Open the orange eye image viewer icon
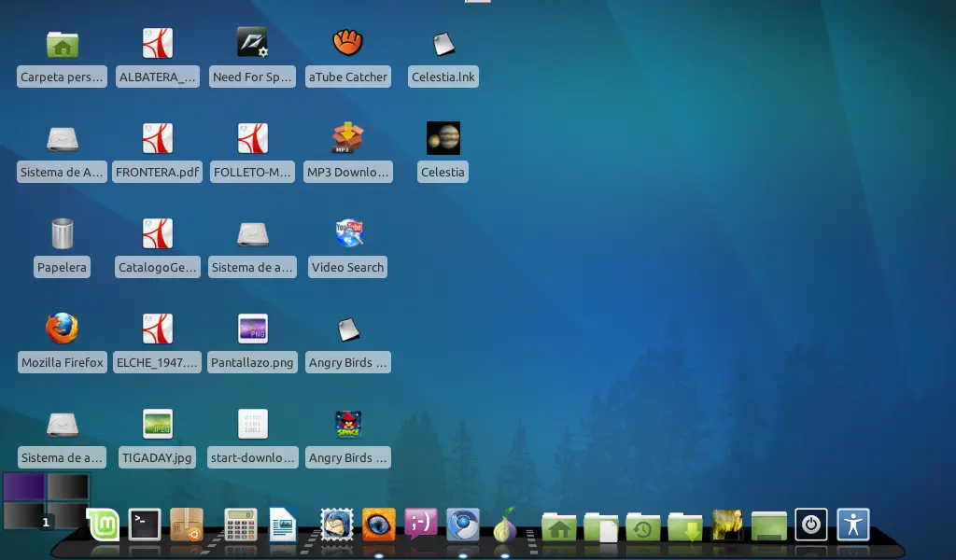 379,524
